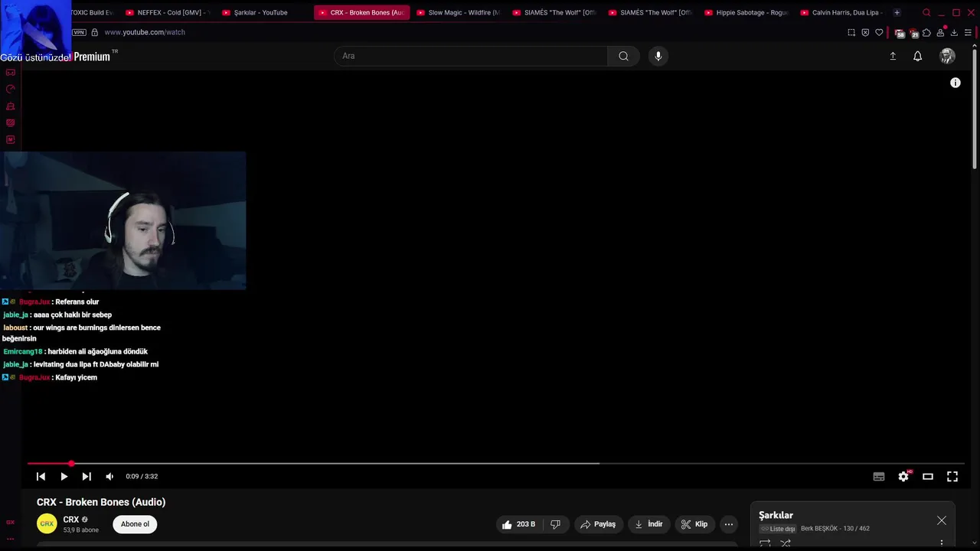
Task: Click the İndir download button
Action: [648, 524]
